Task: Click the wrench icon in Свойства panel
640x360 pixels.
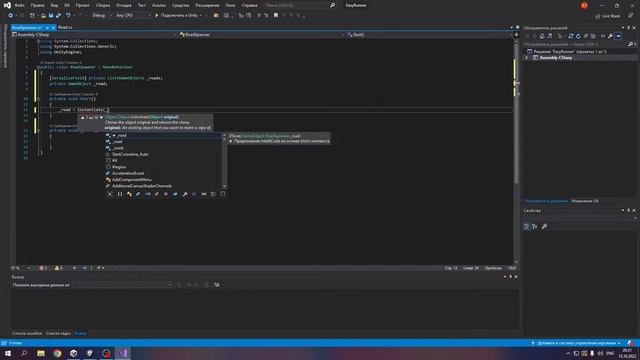Action: [x=544, y=227]
